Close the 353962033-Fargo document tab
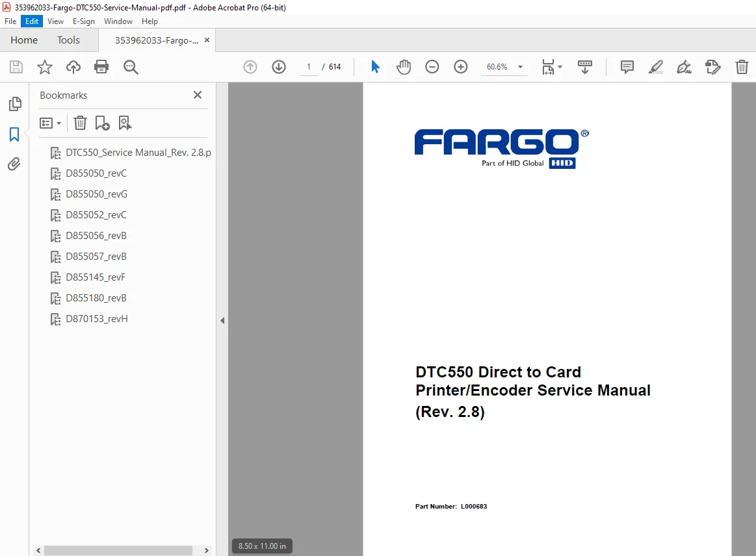The image size is (756, 556). tap(207, 40)
